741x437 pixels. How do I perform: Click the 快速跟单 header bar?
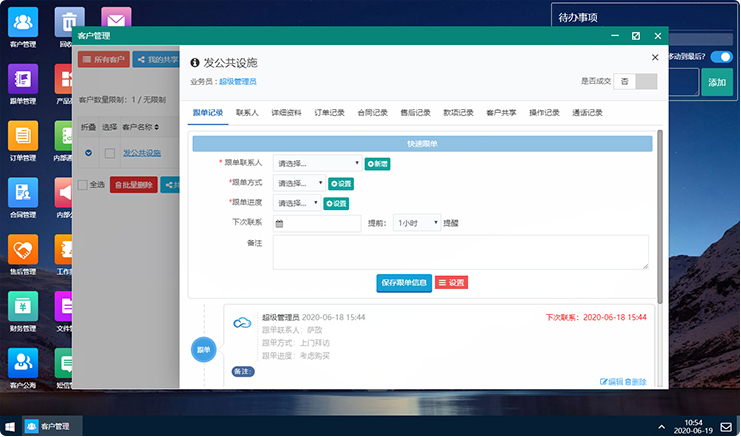click(422, 144)
